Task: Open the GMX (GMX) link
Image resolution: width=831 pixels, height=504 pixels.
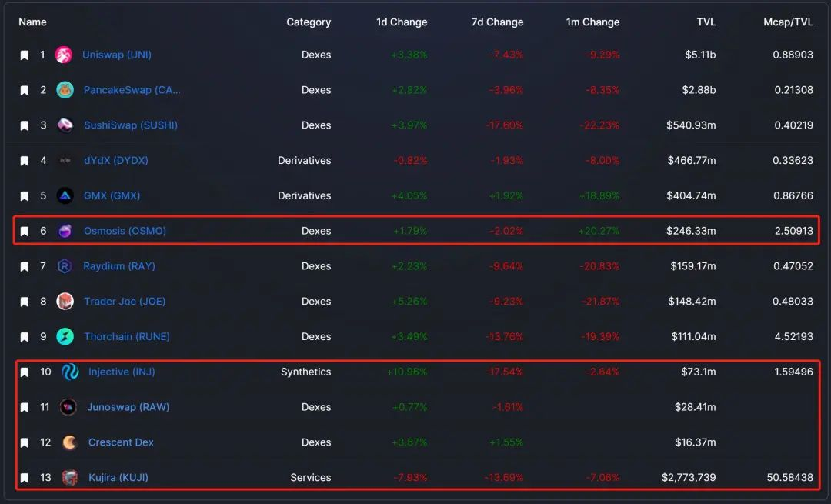Action: [x=112, y=195]
